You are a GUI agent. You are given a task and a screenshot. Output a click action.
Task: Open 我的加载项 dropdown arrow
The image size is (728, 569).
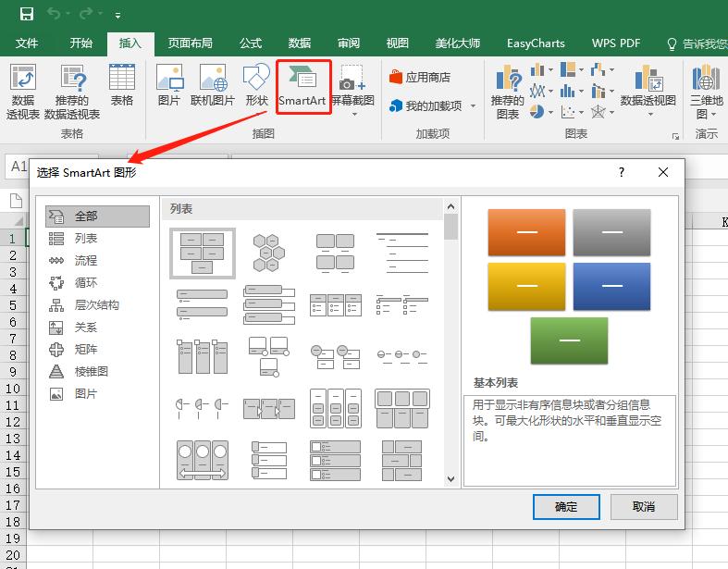point(474,106)
